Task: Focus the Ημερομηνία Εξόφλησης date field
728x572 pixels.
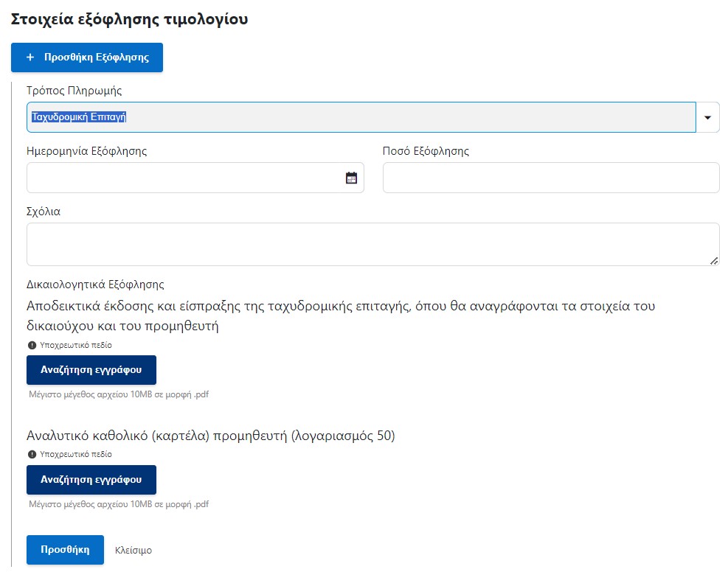Action: pos(195,178)
